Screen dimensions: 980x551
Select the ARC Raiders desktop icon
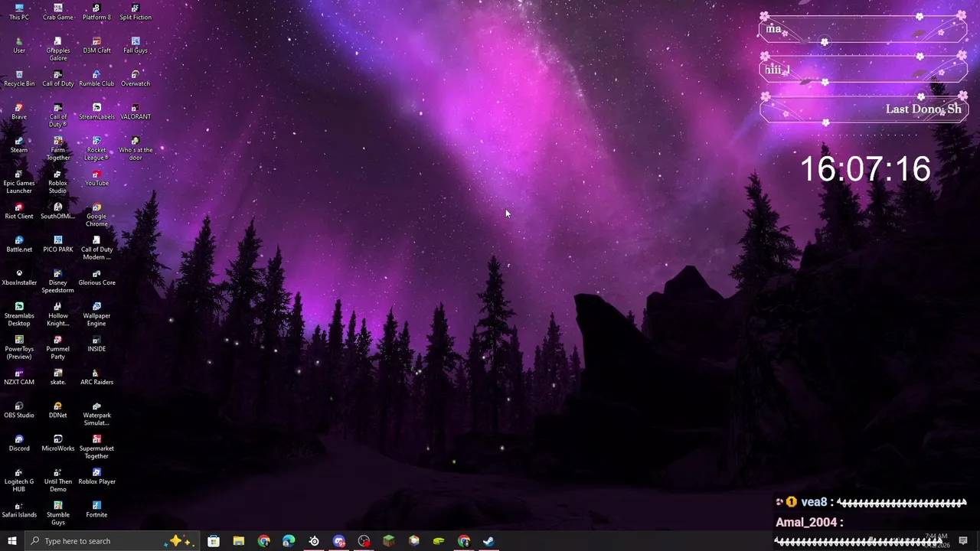click(96, 377)
